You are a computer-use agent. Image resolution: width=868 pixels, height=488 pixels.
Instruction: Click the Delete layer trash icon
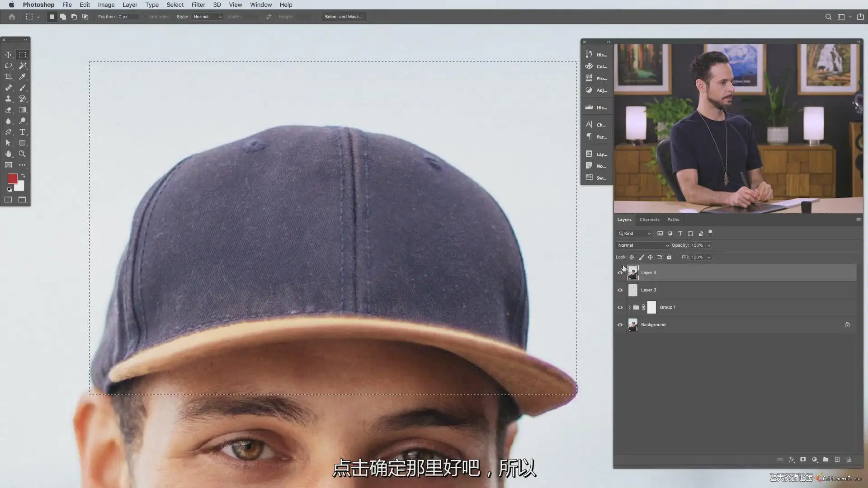(x=849, y=460)
